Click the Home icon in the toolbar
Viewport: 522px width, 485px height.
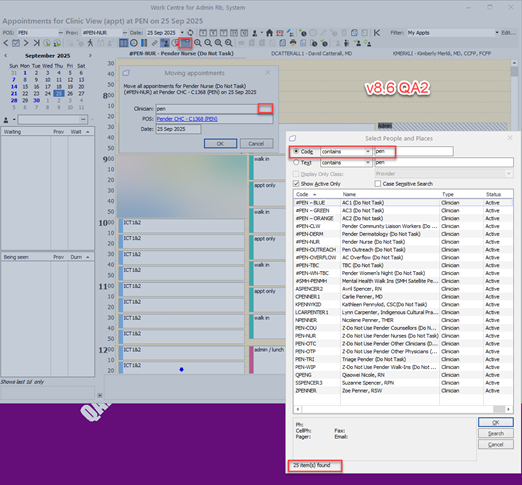pos(269,33)
